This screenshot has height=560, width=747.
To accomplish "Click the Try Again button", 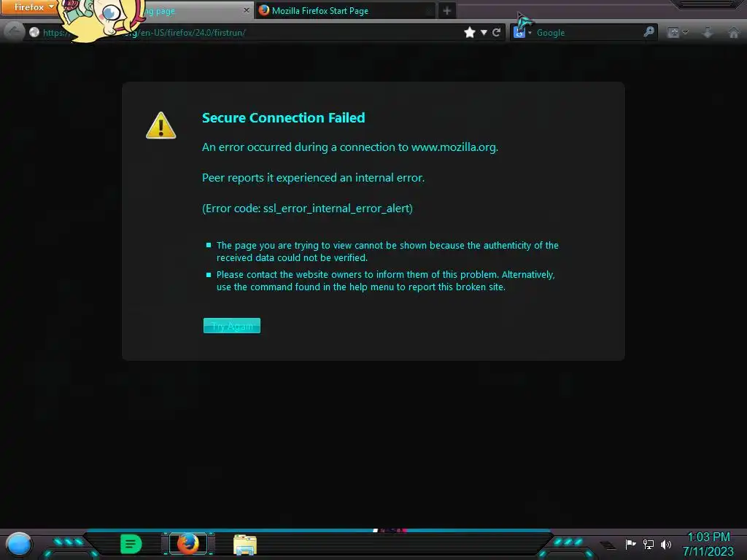I will click(231, 326).
